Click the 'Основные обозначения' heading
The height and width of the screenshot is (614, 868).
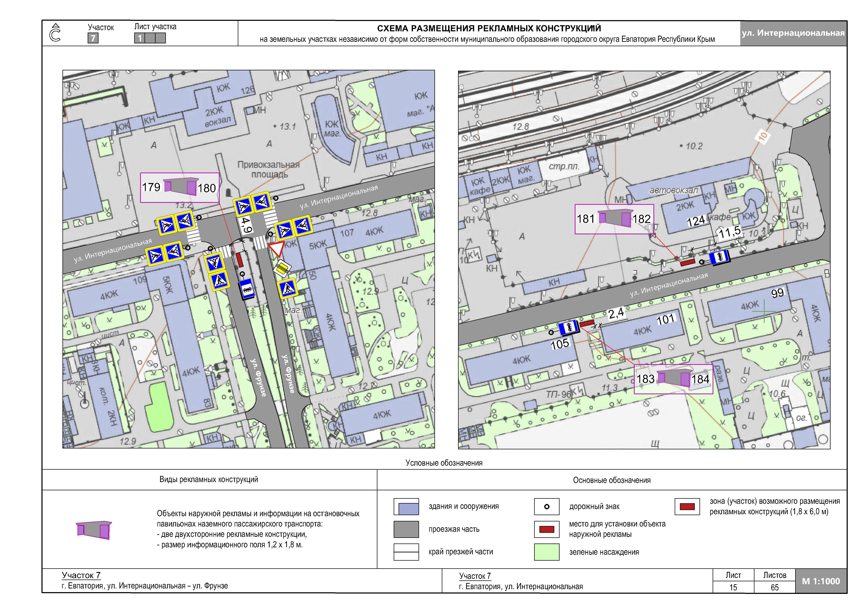(612, 480)
